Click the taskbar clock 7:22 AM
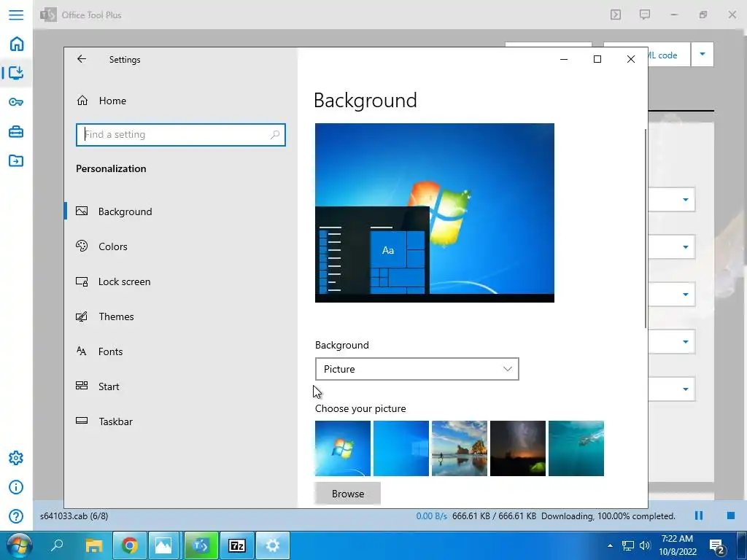Screen dimensions: 747x560 click(x=677, y=545)
